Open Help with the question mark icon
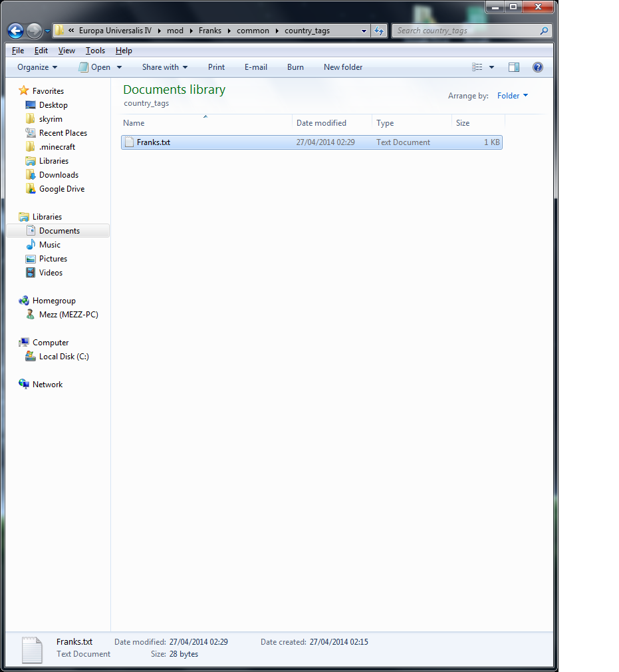Screen dimensions: 619x672 (x=538, y=67)
